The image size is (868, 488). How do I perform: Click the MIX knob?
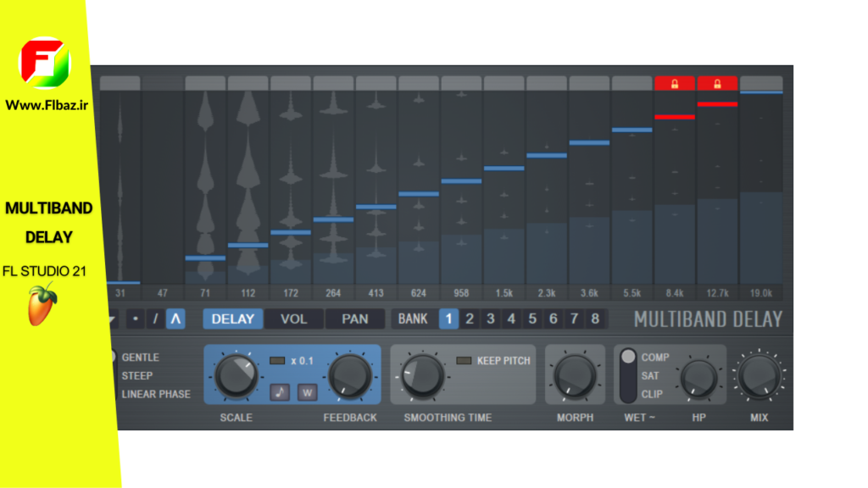(759, 375)
